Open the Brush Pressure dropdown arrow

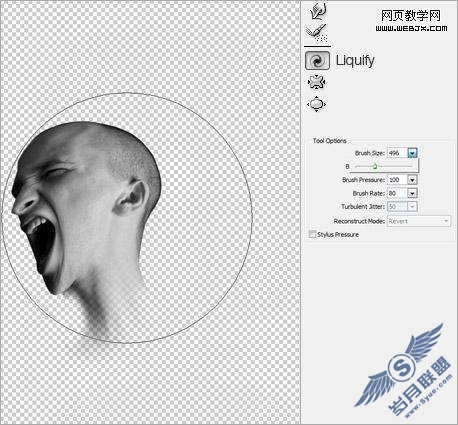click(412, 180)
